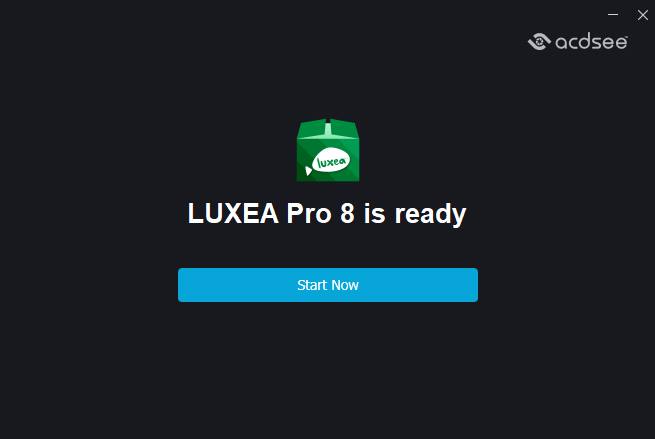Image resolution: width=655 pixels, height=439 pixels.
Task: Click the acdsee wordmark text
Action: [x=591, y=42]
